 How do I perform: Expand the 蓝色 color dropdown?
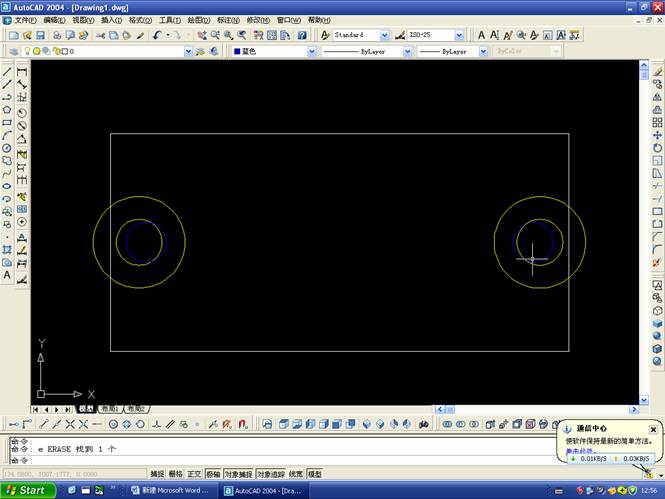(x=311, y=51)
